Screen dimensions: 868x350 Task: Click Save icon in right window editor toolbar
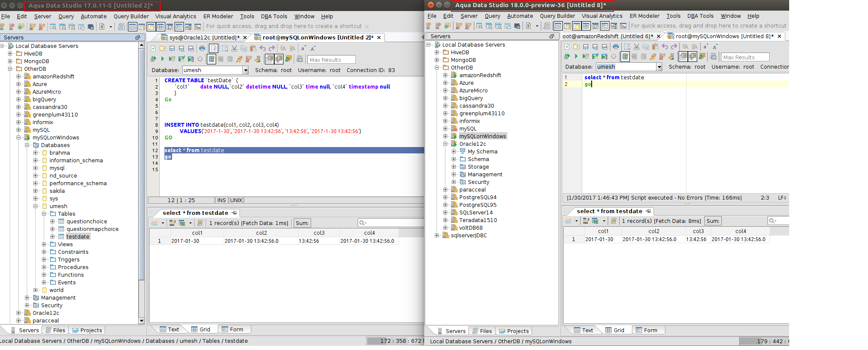tap(586, 47)
